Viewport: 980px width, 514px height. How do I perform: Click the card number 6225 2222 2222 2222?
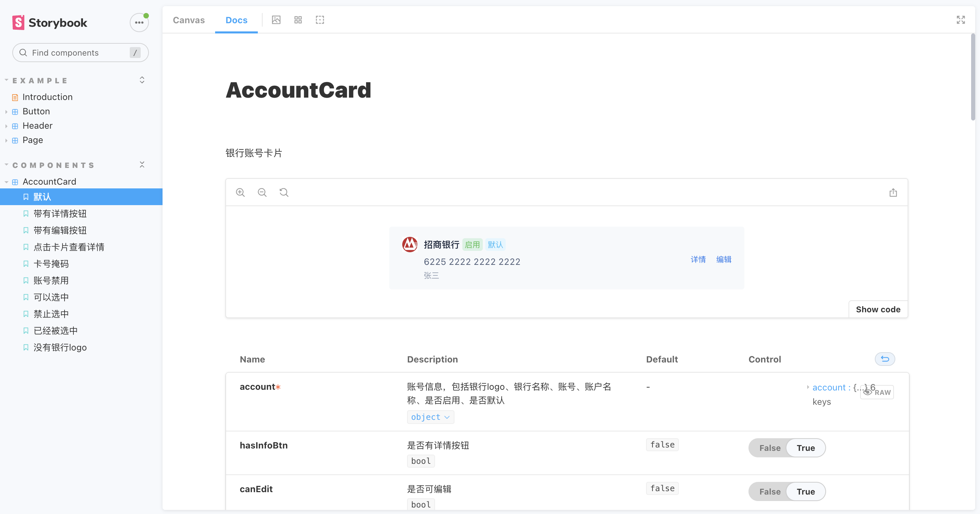472,261
